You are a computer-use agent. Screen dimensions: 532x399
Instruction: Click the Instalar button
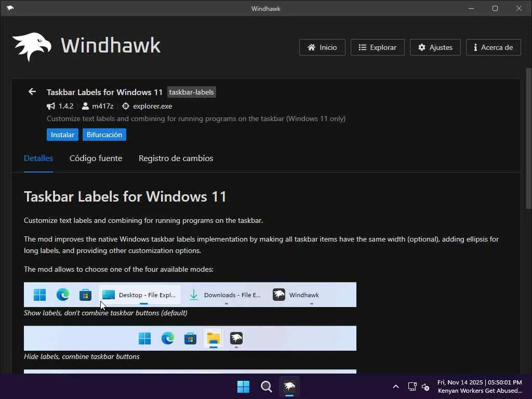(62, 135)
